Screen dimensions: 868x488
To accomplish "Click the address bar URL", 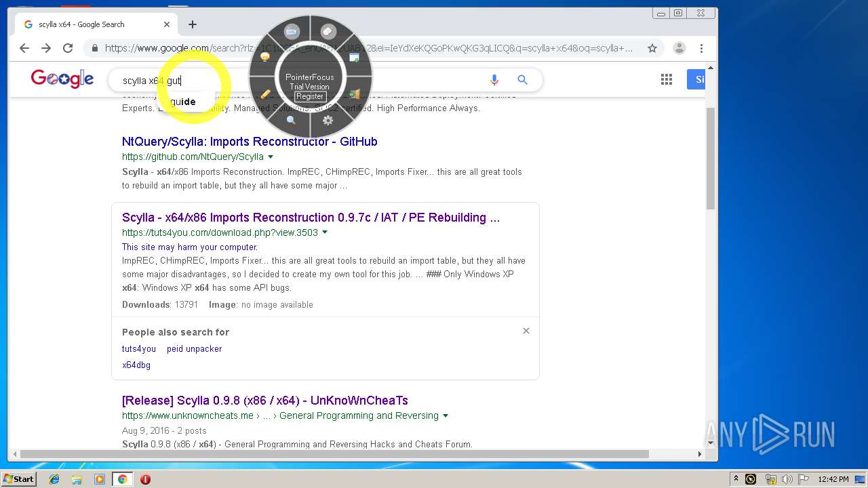I will coord(369,48).
